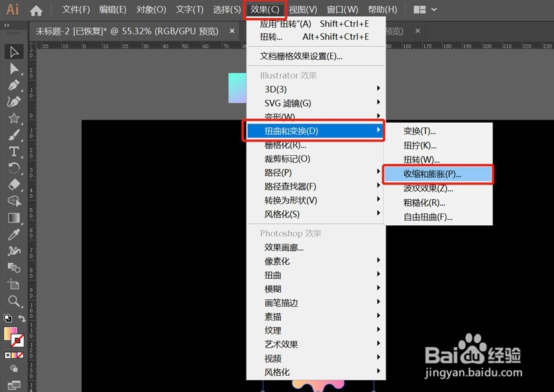The image size is (554, 392).
Task: Open the 编辑(E) menu
Action: pos(112,10)
